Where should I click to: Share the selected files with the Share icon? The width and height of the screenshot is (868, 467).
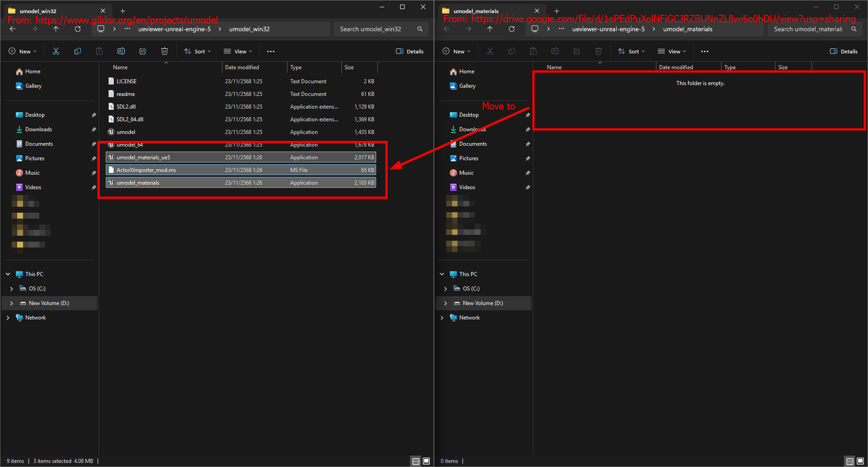coord(143,51)
